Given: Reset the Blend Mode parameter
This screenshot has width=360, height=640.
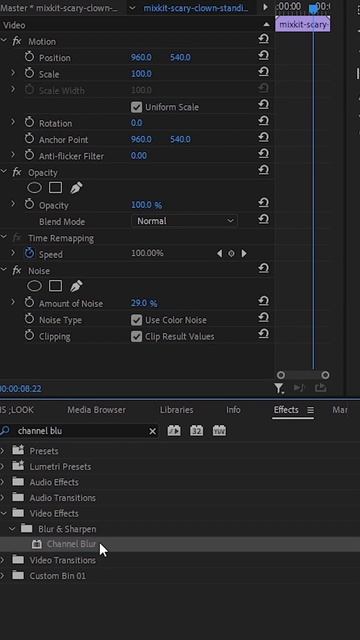Looking at the screenshot, I should click(264, 219).
